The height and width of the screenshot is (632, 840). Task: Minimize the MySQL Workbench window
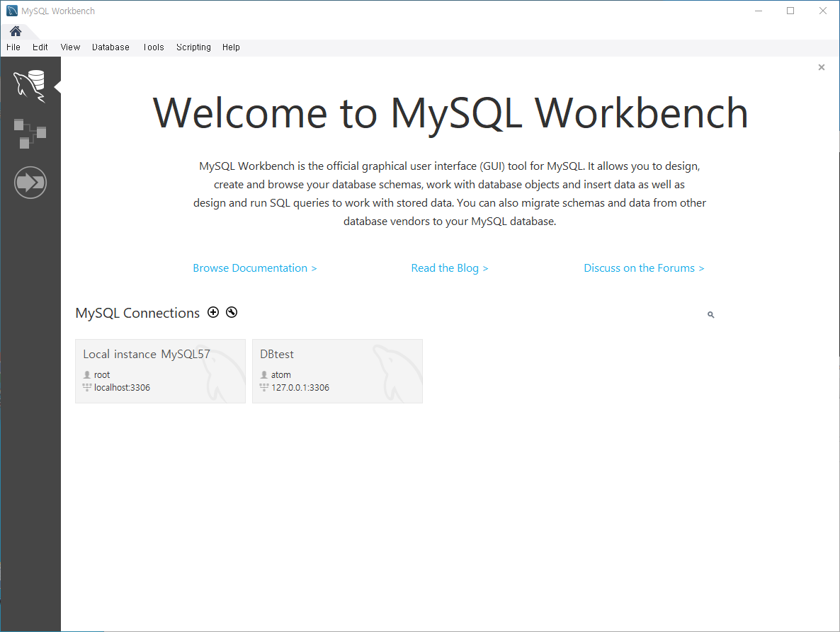(759, 11)
